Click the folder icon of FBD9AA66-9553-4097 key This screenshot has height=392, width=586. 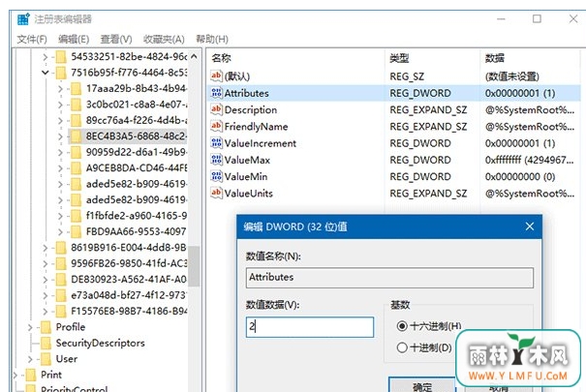(76, 231)
